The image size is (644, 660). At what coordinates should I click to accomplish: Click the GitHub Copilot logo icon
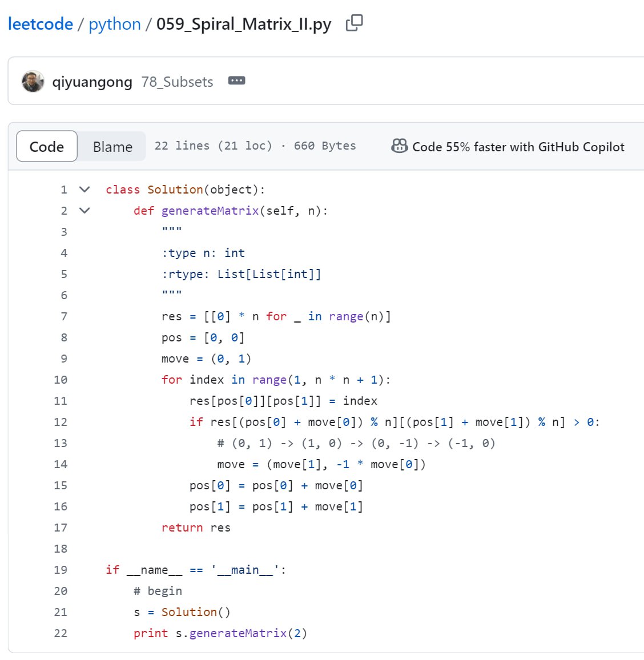point(399,146)
